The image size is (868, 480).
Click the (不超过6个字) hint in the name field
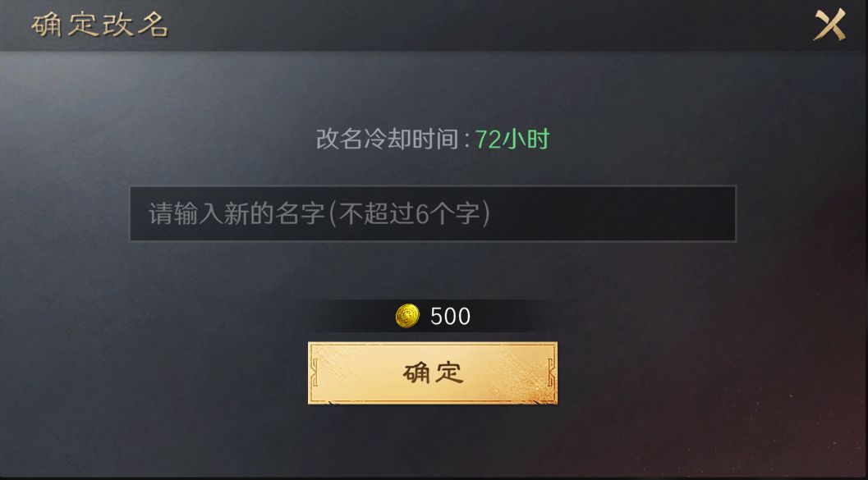409,213
